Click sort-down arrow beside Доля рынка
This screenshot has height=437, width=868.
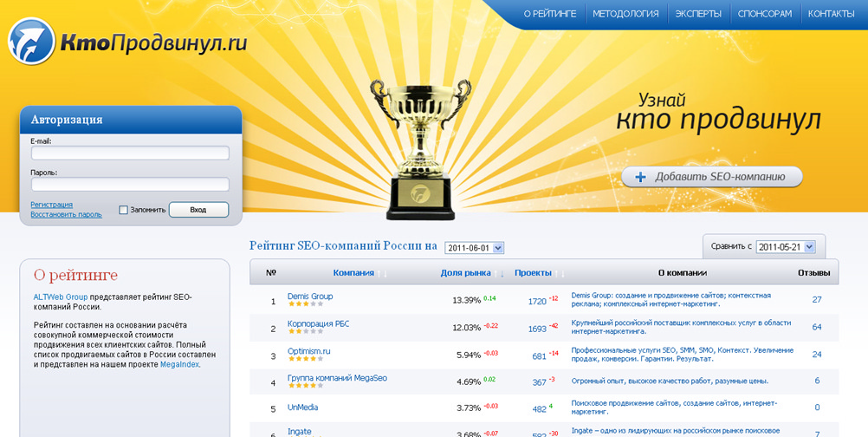pos(502,274)
